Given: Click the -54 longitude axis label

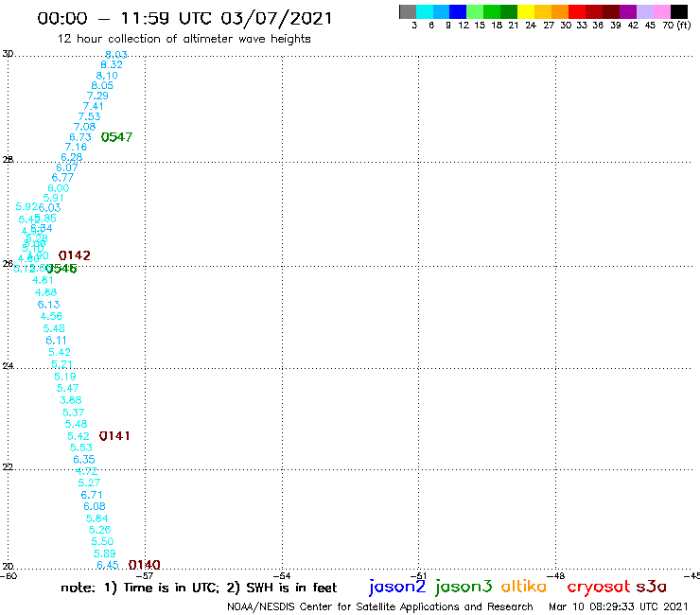Looking at the screenshot, I should coord(283,576).
